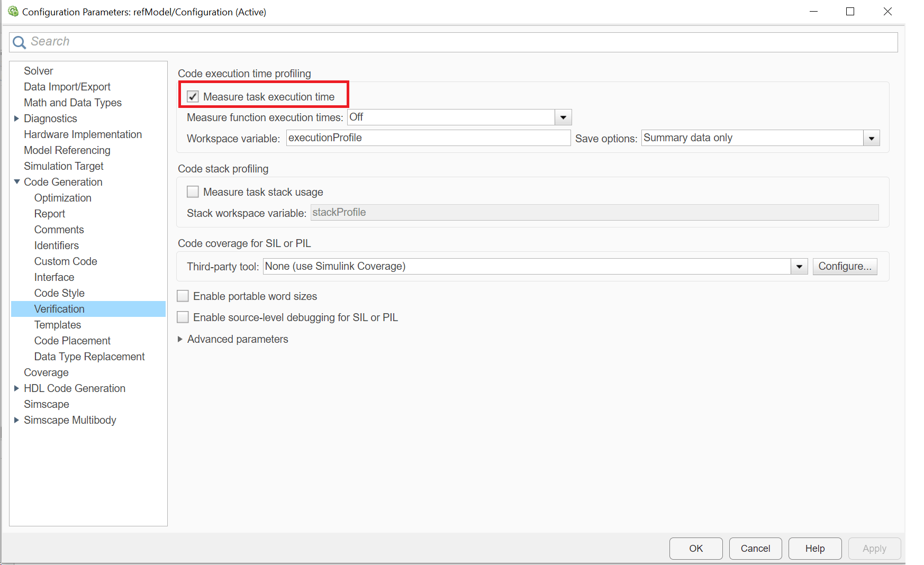Enable Measure task stack usage
The height and width of the screenshot is (565, 924).
(x=193, y=192)
